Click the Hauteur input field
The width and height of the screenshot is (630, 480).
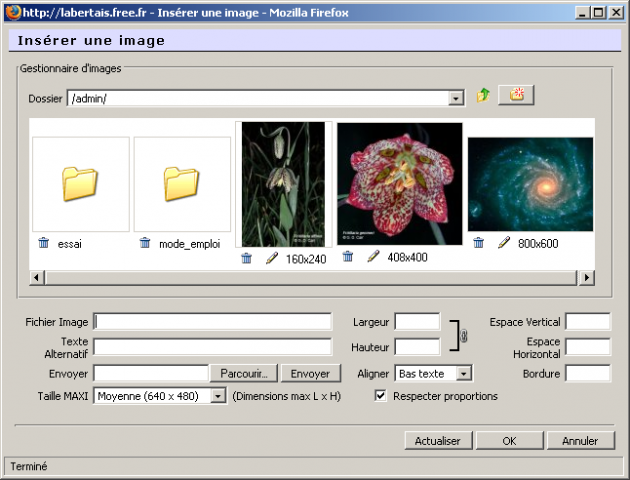point(417,347)
